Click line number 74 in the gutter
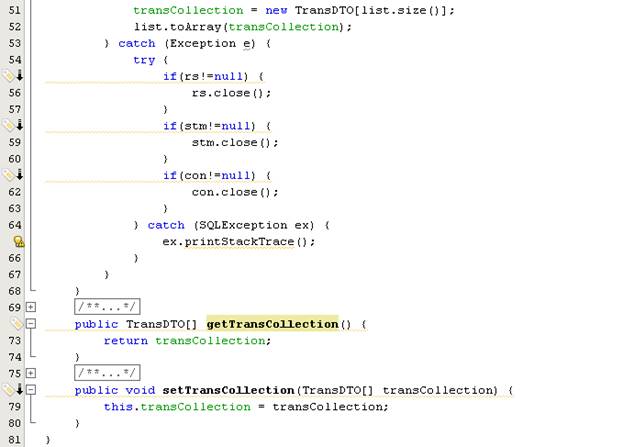 [15, 357]
